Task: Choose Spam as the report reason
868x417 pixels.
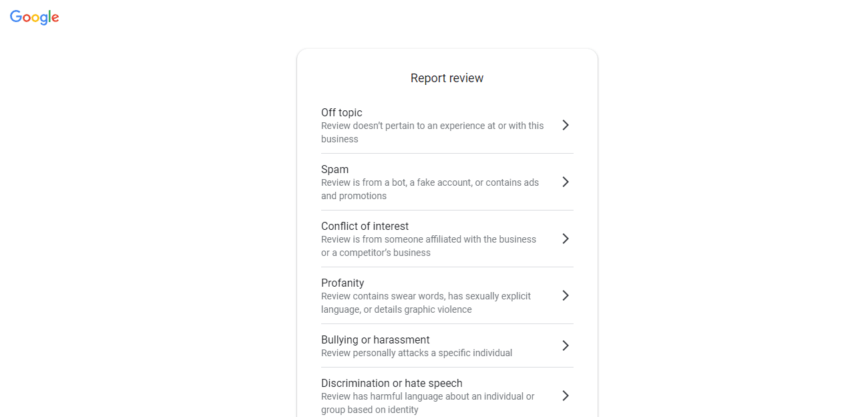Action: pyautogui.click(x=335, y=169)
